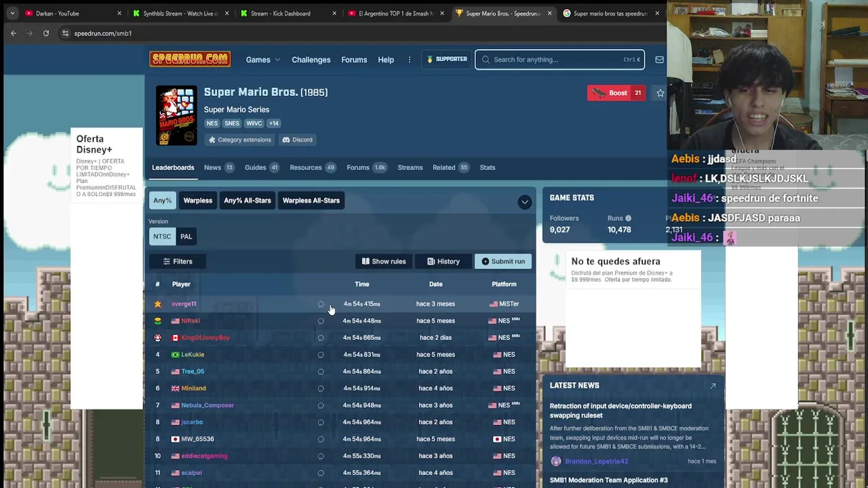Click the Runs info icon in Game Stats
868x488 pixels.
628,218
